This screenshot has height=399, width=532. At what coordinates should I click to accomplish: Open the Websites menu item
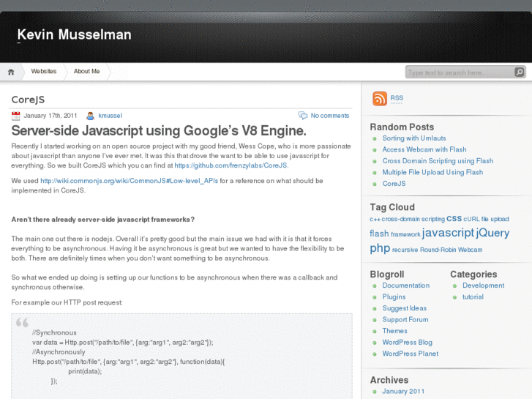43,72
